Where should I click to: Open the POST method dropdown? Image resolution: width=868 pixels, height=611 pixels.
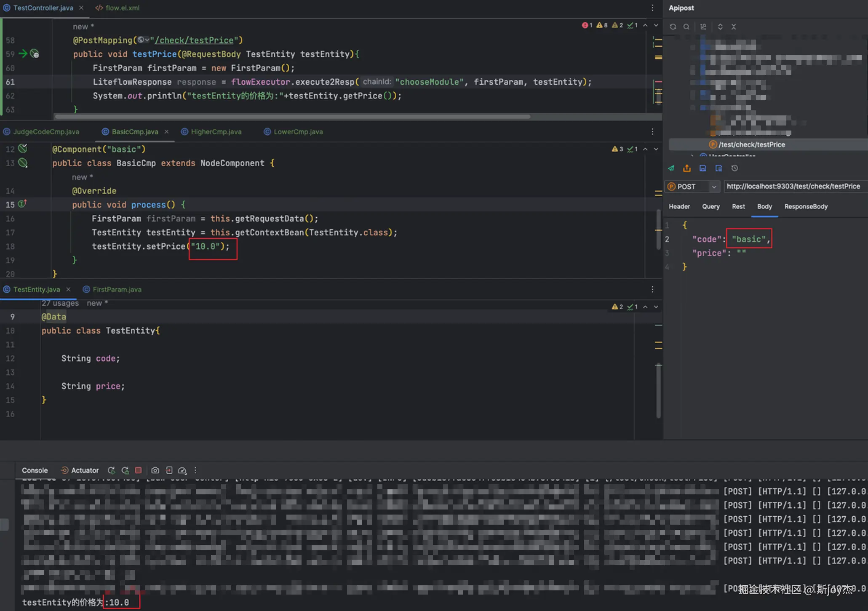pyautogui.click(x=713, y=187)
